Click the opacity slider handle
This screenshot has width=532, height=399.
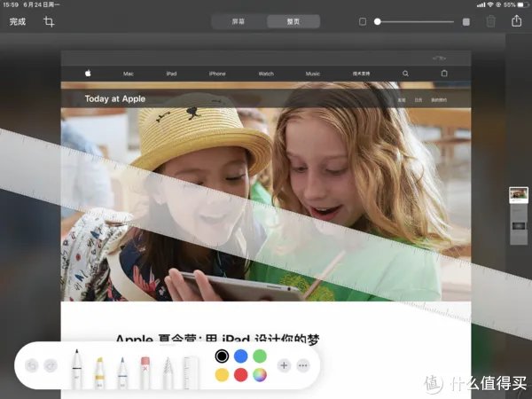(x=378, y=21)
